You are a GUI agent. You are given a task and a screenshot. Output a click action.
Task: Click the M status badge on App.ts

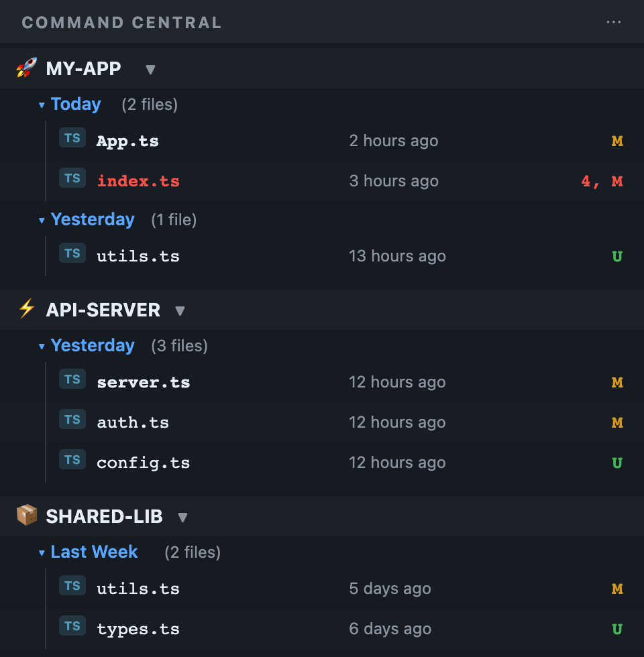click(x=617, y=141)
